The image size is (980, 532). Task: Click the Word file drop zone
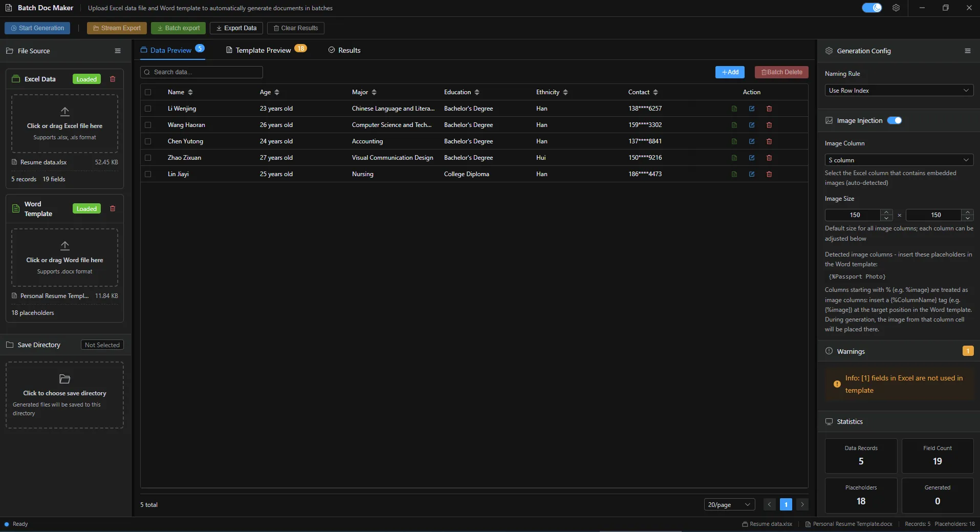(64, 258)
